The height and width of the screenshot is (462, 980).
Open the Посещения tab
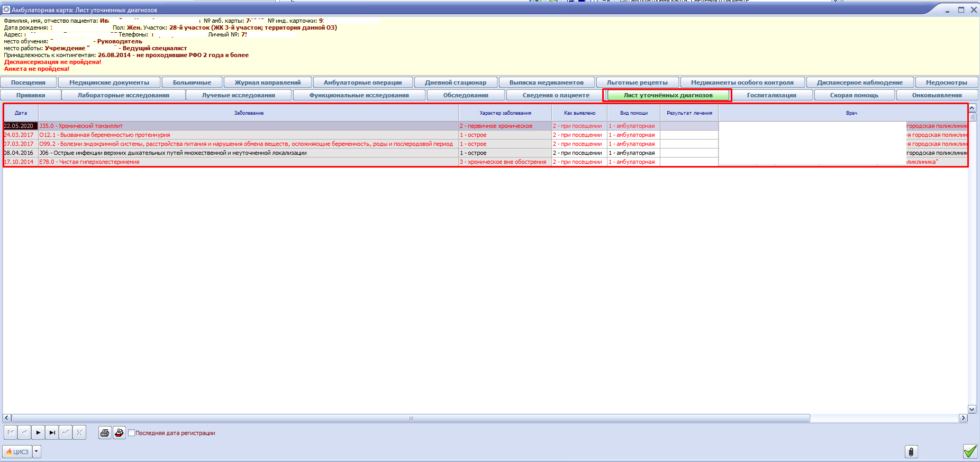(x=29, y=82)
